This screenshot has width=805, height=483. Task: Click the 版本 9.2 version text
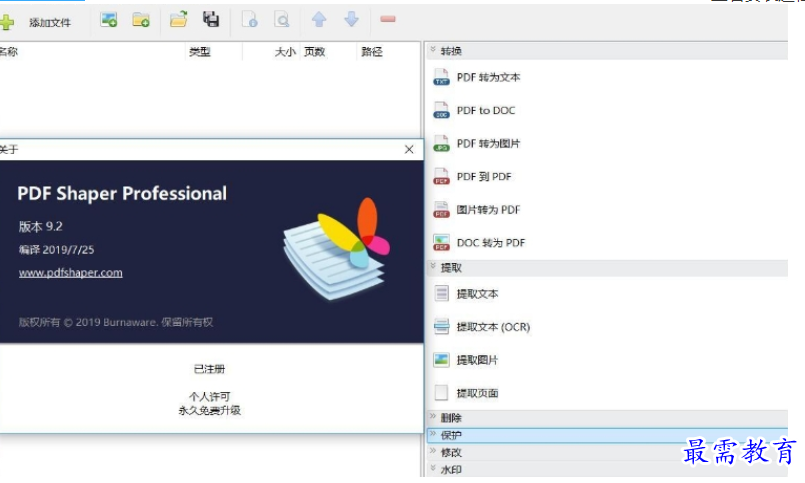point(41,226)
